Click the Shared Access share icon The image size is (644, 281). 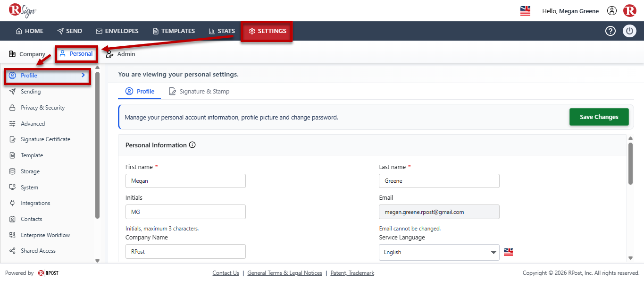[12, 251]
